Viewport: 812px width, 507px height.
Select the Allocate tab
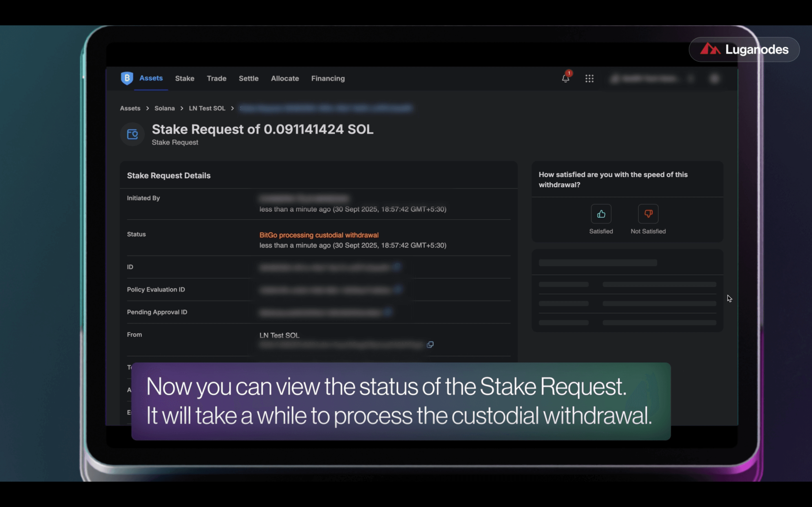285,79
